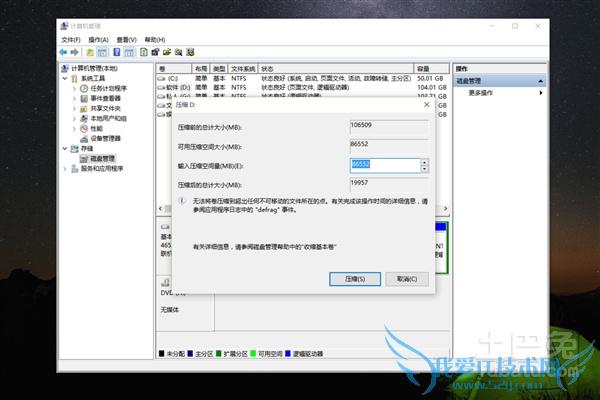Sort by the 容量 column header
Image resolution: width=600 pixels, height=400 pixels.
pos(432,69)
